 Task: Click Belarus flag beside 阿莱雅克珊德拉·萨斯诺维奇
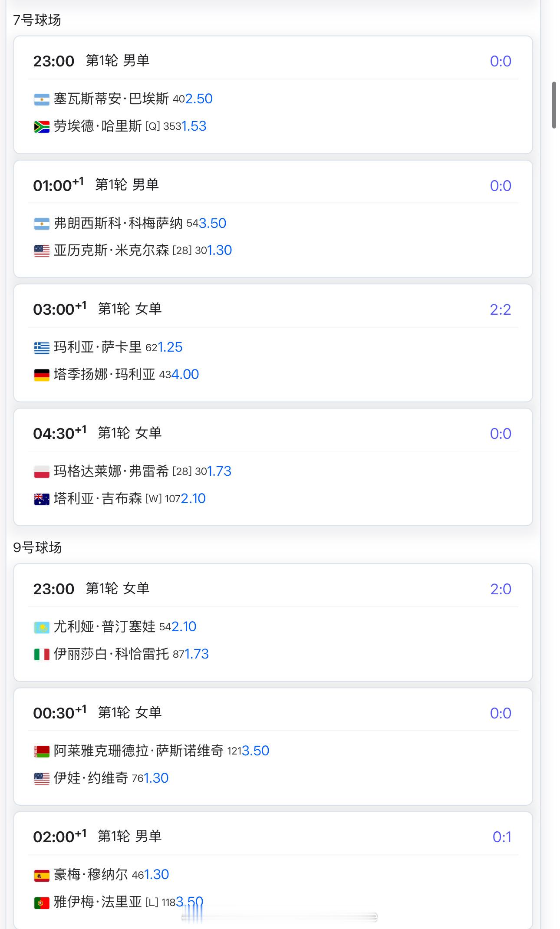(x=42, y=751)
